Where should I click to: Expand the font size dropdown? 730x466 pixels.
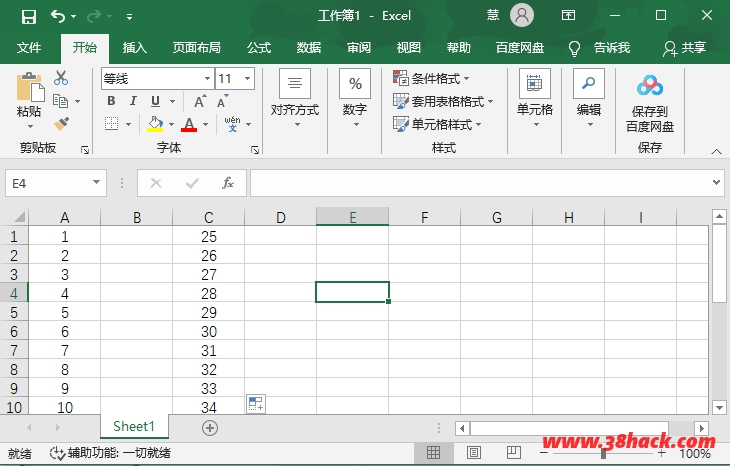click(248, 78)
